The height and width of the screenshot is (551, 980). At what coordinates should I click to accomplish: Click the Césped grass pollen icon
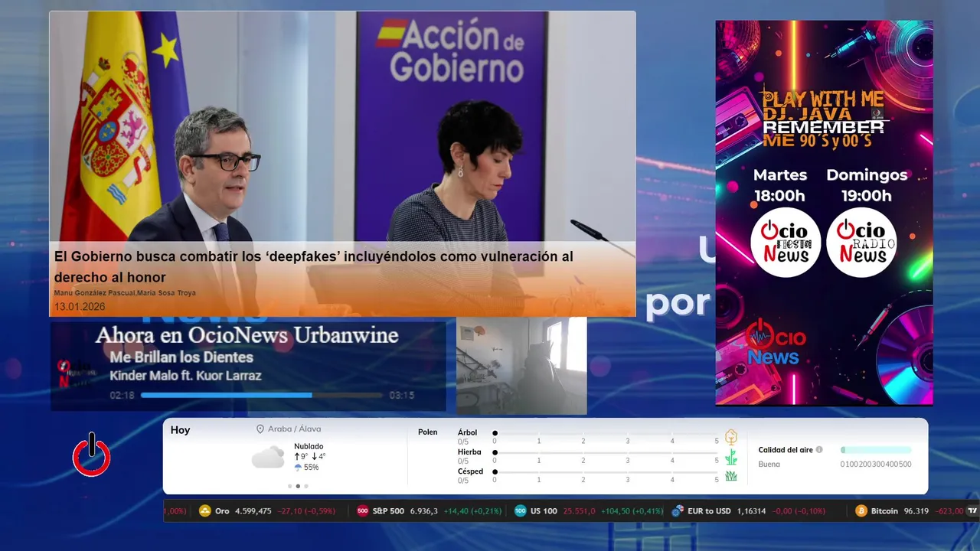731,475
